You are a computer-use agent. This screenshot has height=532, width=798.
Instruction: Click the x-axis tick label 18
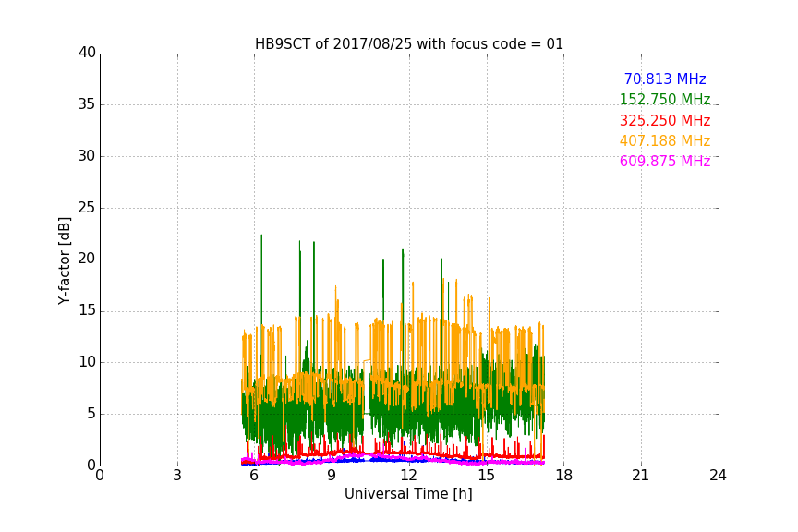tap(564, 476)
